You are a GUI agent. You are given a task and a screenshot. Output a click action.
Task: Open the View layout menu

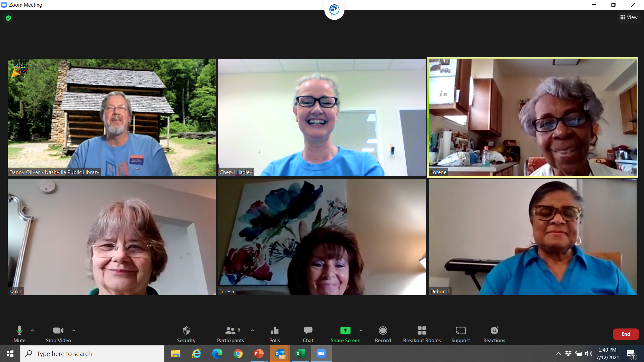tap(629, 17)
